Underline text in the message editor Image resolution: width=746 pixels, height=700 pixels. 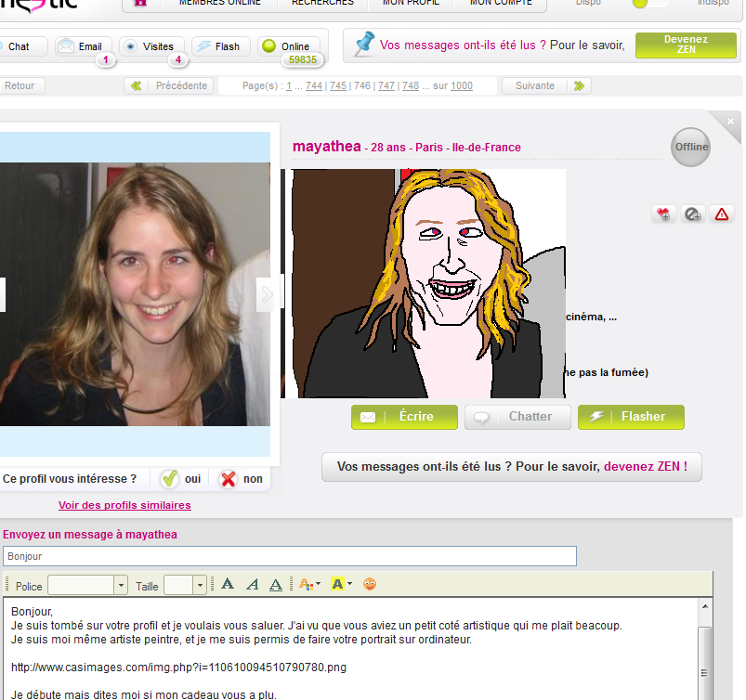coord(275,584)
